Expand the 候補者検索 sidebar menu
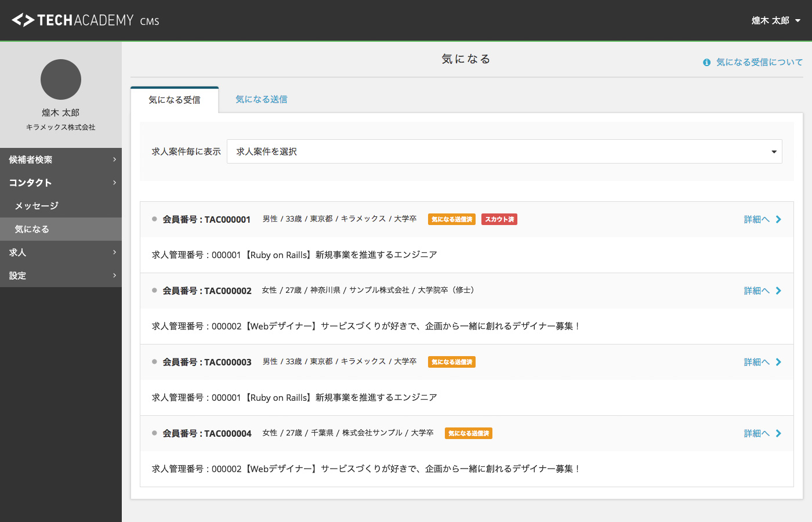Viewport: 812px width, 522px height. tap(61, 159)
